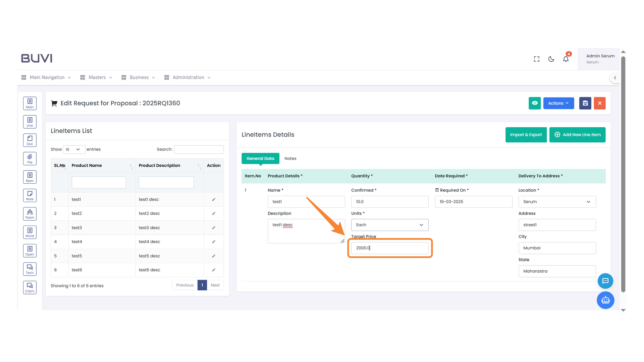Toggle fullscreen view
The height and width of the screenshot is (362, 644).
536,59
